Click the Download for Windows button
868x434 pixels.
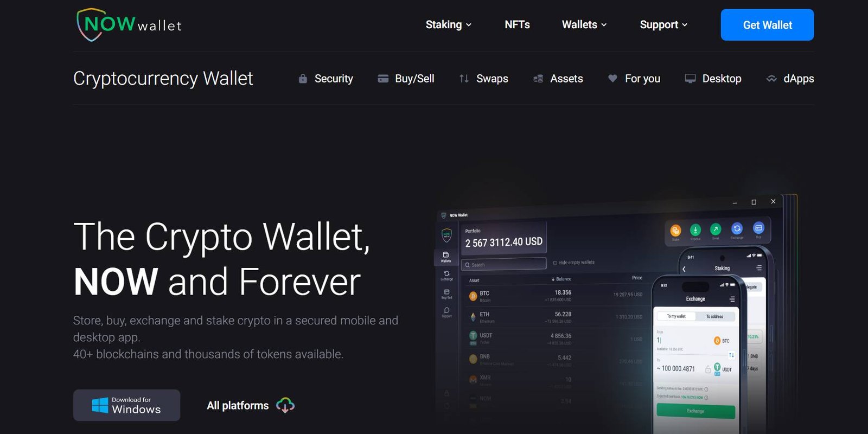(x=127, y=405)
